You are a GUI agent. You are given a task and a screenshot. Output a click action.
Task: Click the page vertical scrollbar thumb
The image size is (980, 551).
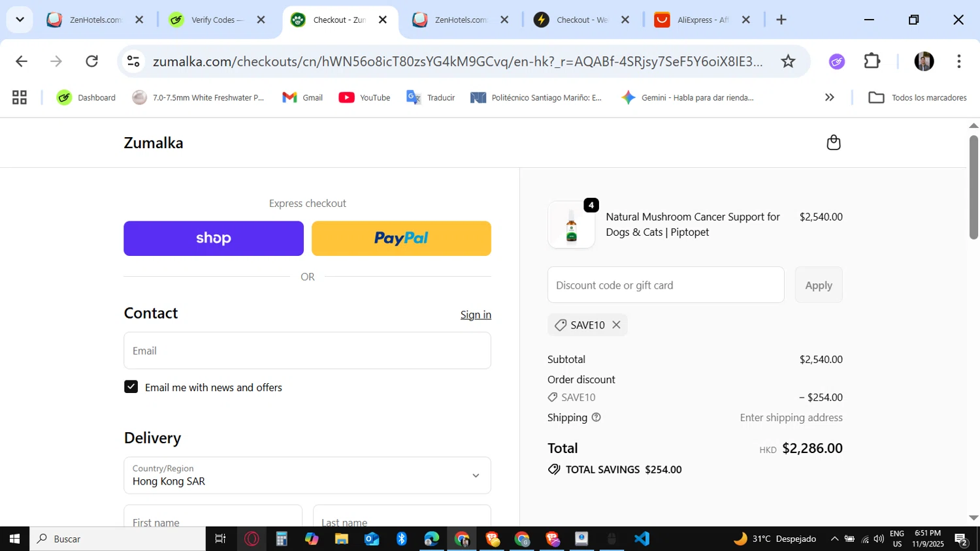click(x=973, y=187)
